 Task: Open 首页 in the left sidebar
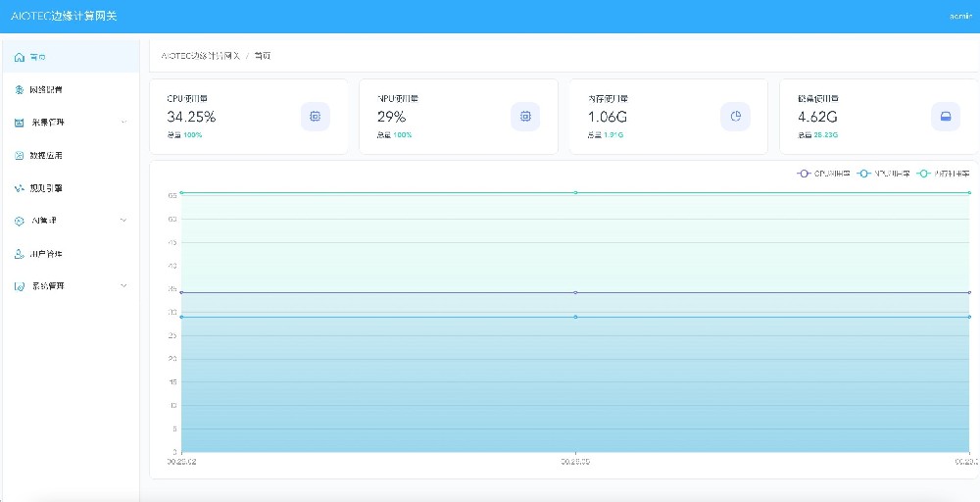point(37,57)
